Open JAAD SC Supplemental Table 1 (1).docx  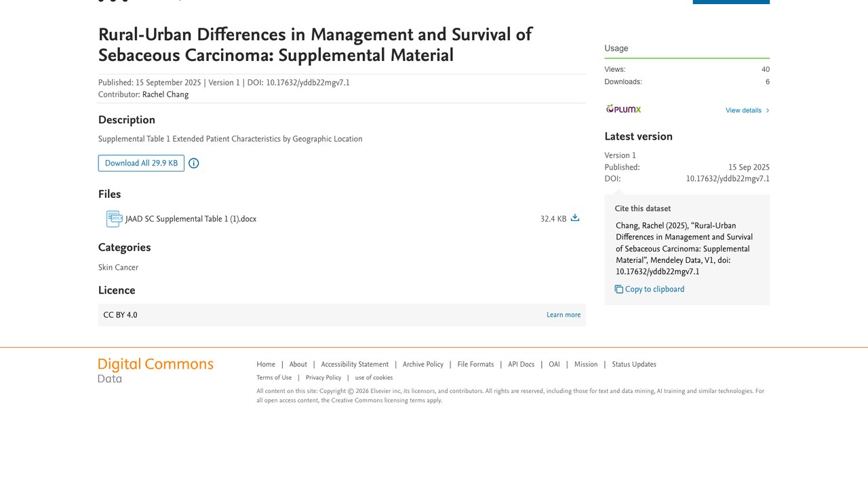(x=191, y=219)
